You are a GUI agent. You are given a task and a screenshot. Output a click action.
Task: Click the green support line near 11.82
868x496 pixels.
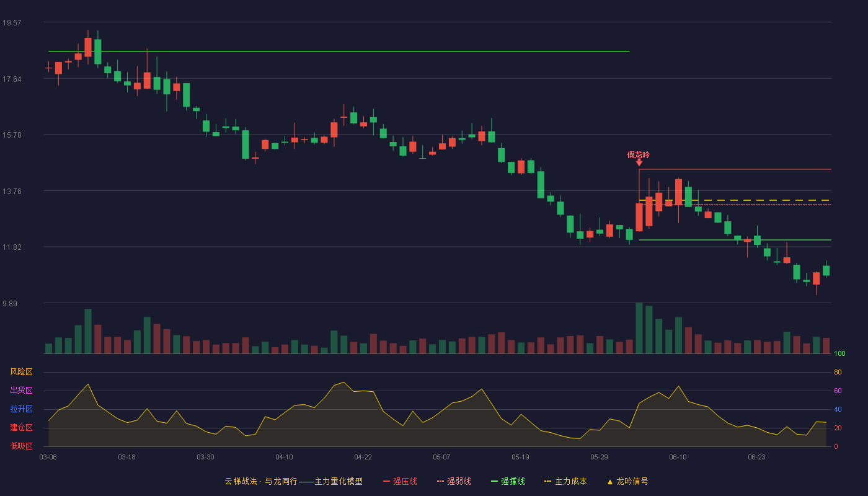[x=735, y=240]
